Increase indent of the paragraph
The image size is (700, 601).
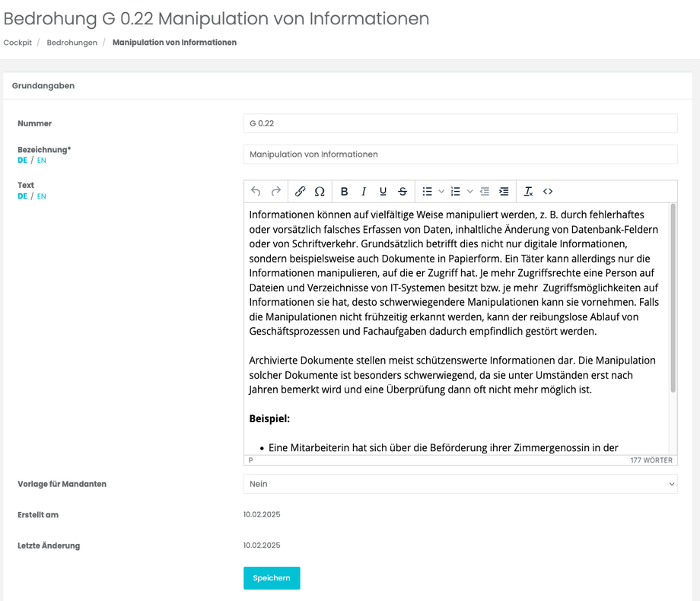pos(504,192)
